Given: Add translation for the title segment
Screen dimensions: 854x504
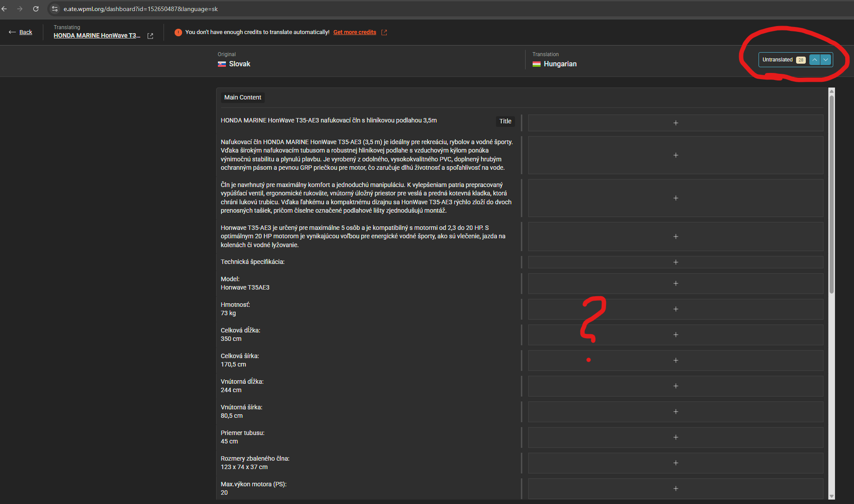Looking at the screenshot, I should [x=675, y=123].
